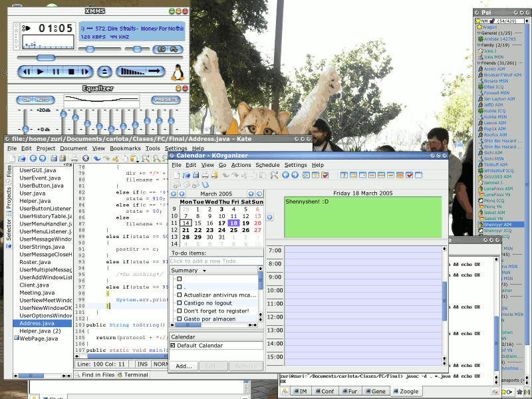Click the Add... calendar button
This screenshot has width=532, height=399.
pyautogui.click(x=184, y=366)
